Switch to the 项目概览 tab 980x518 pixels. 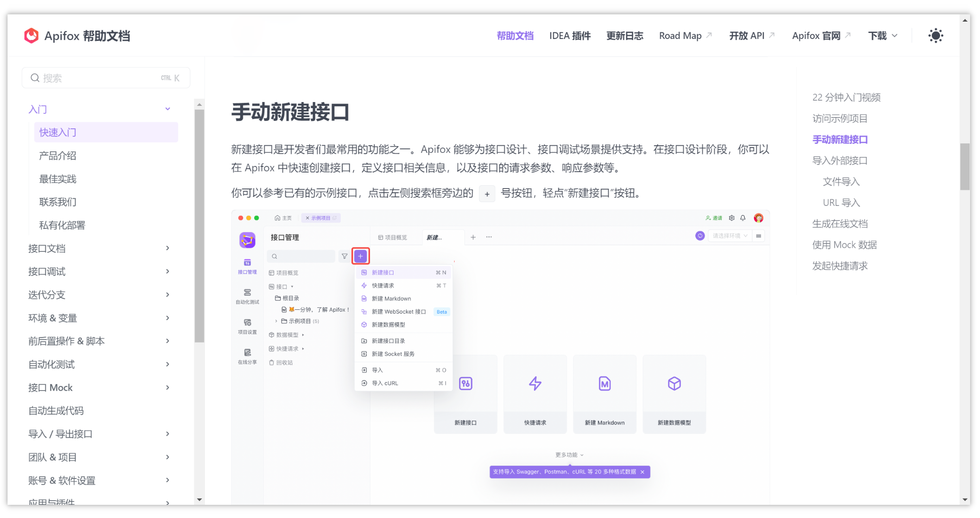[x=396, y=237]
